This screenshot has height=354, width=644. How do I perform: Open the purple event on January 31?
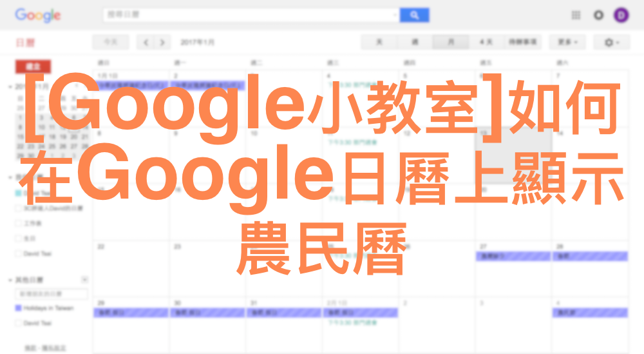pos(283,313)
